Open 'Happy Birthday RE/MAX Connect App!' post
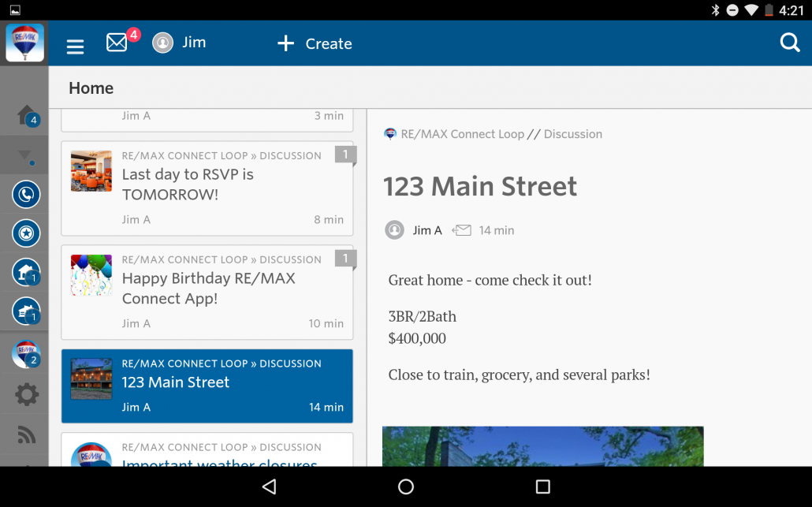Image resolution: width=812 pixels, height=507 pixels. [207, 292]
